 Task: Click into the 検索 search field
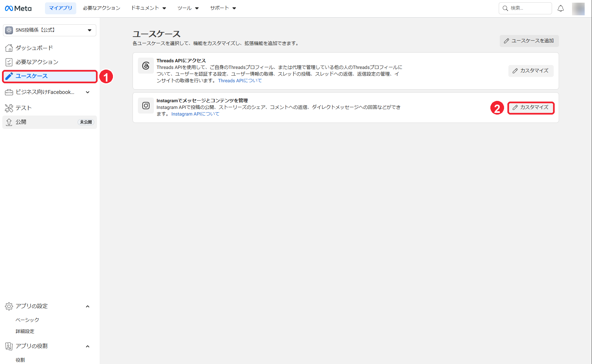[x=525, y=8]
